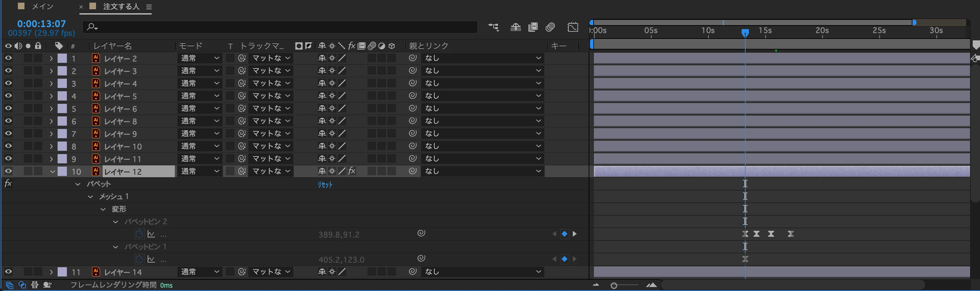Click zoom in timeline mountain icon

[651, 285]
